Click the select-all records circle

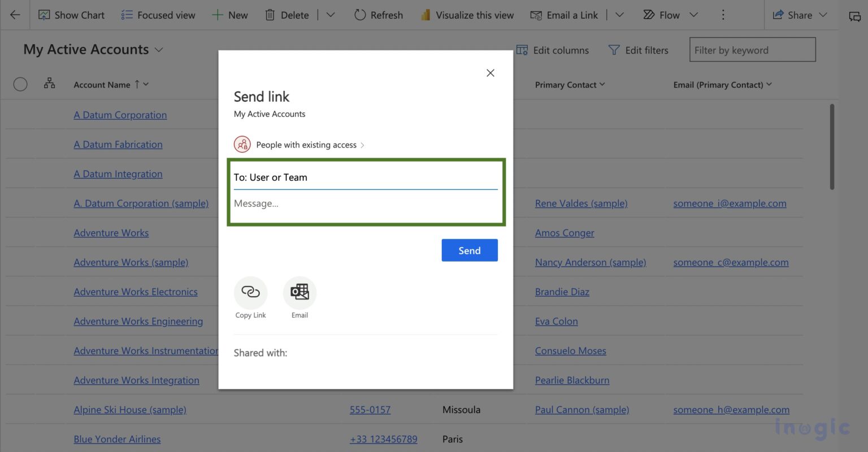(20, 84)
